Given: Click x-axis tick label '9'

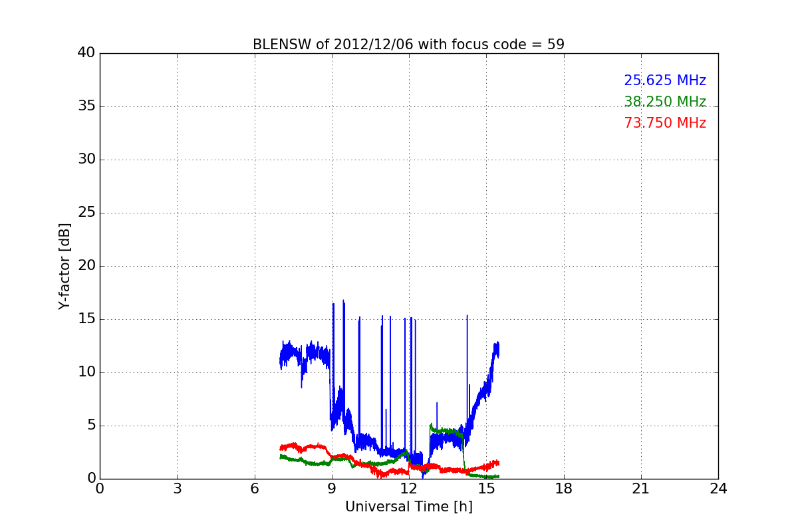Looking at the screenshot, I should point(332,489).
